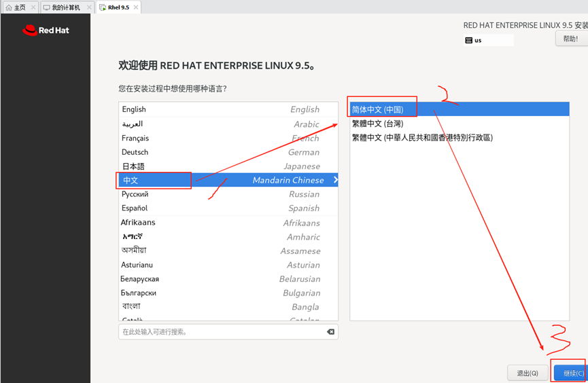
Task: Select the Amharic language row
Action: tap(228, 237)
